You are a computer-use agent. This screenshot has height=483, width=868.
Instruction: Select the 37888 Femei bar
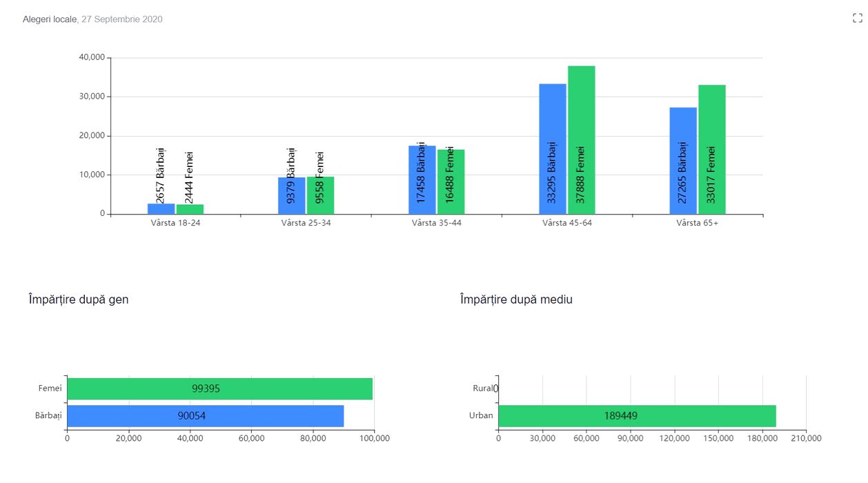[581, 139]
